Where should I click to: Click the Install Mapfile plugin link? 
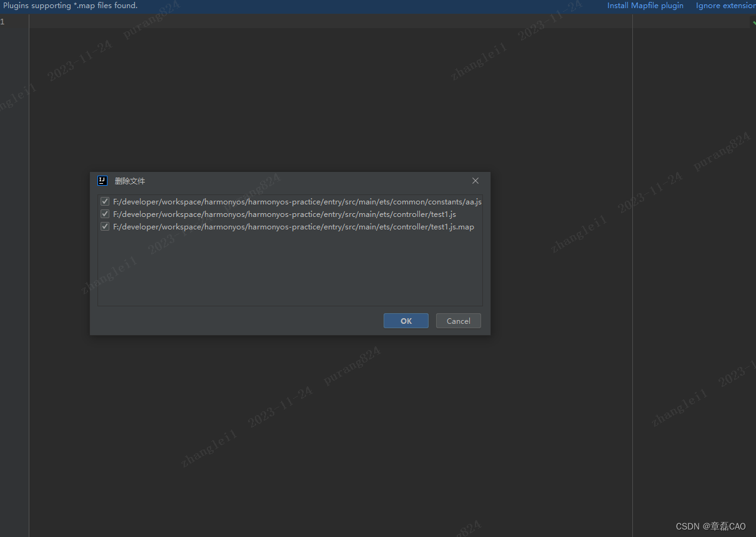645,6
